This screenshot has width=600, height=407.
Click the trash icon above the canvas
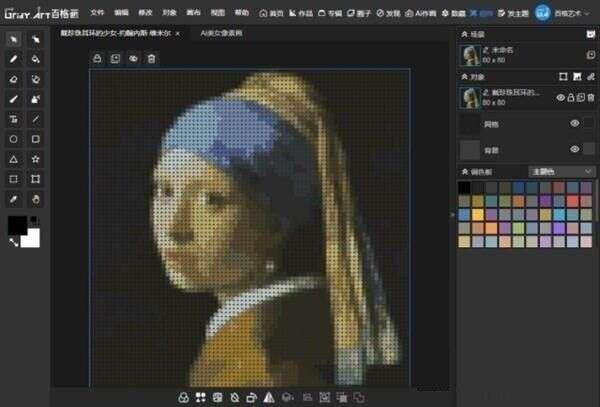pyautogui.click(x=151, y=59)
